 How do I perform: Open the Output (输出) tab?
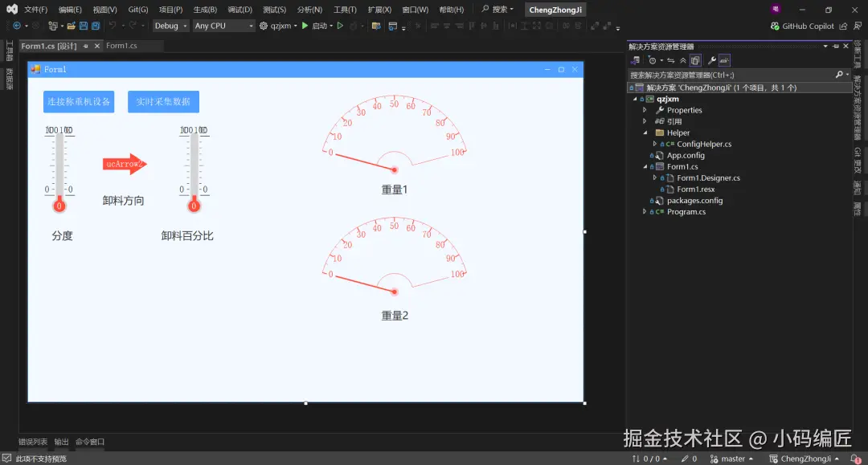(x=61, y=442)
